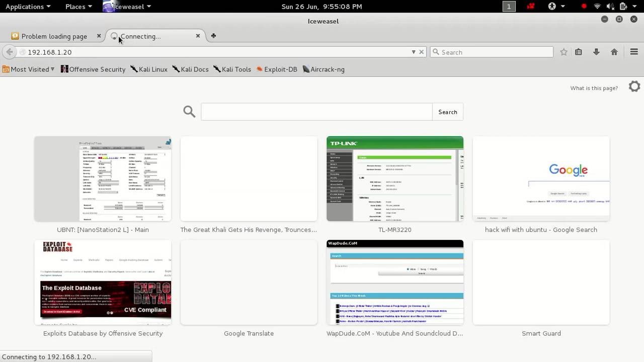The width and height of the screenshot is (644, 362).
Task: Open the Google Translate tile
Action: pos(249,283)
